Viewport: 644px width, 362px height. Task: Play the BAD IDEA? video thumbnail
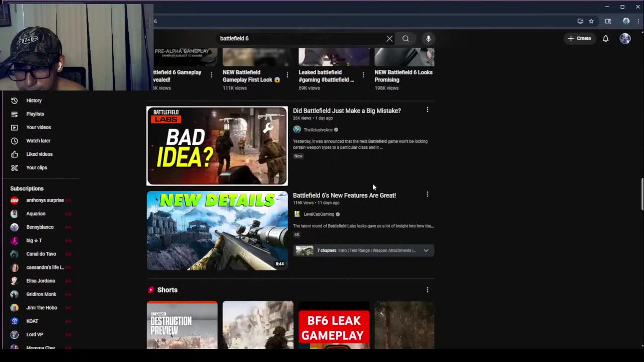tap(217, 146)
